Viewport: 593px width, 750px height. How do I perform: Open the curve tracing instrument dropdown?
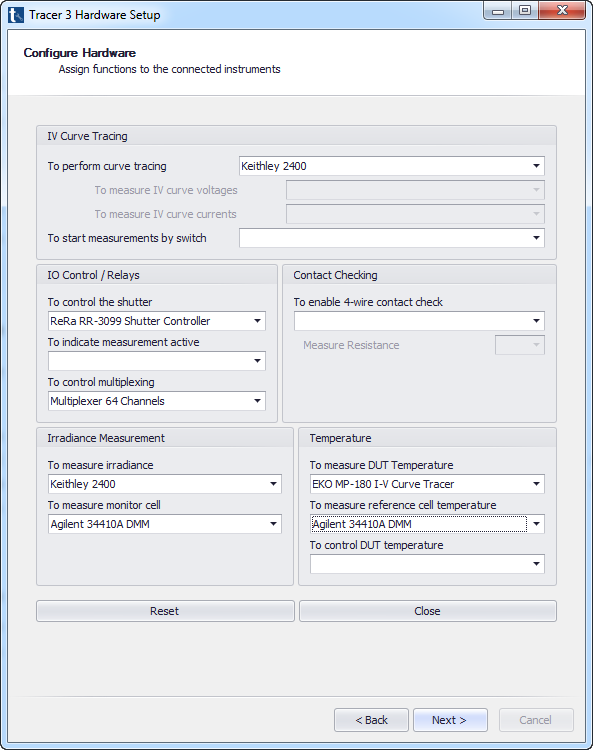coord(392,166)
